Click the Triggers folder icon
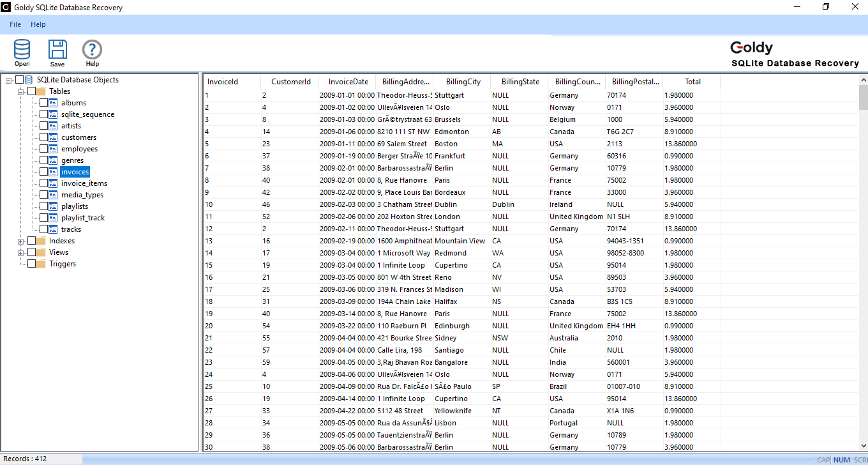 point(41,264)
